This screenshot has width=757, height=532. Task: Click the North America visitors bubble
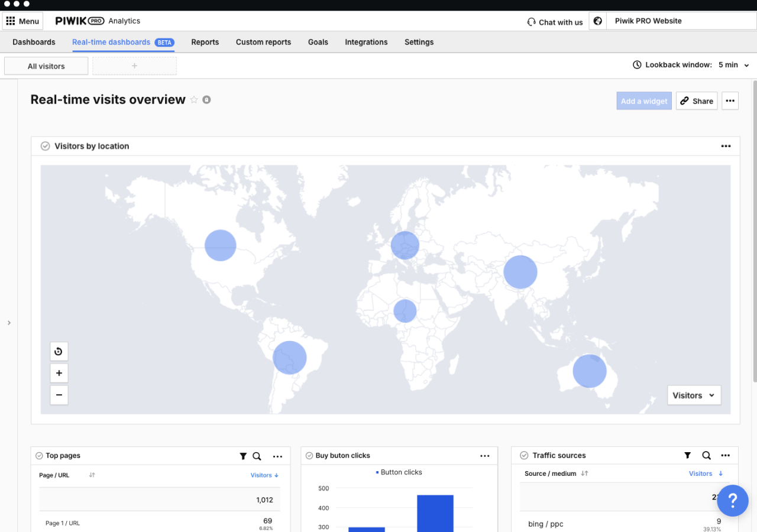pos(221,245)
